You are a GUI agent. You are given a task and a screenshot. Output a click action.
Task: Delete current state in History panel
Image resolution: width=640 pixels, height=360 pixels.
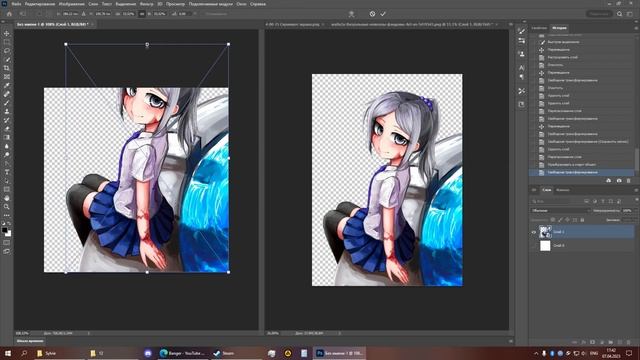629,180
